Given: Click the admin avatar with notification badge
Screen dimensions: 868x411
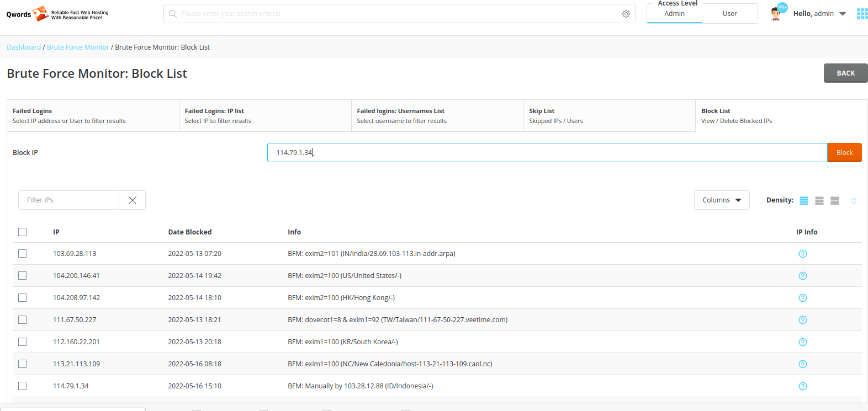Looking at the screenshot, I should [x=777, y=12].
